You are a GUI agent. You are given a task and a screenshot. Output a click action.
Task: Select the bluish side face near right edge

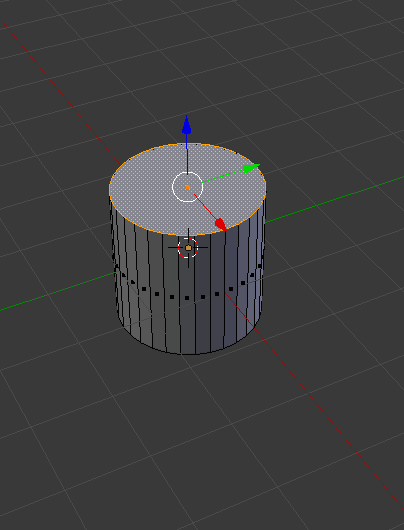[254, 270]
